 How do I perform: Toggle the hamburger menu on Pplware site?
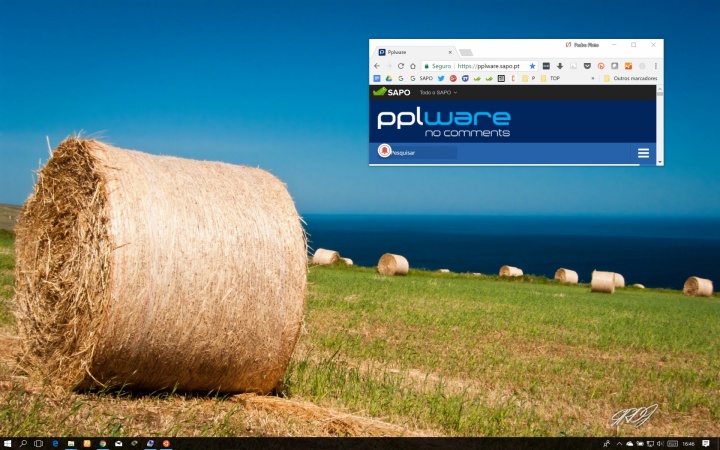tap(643, 153)
